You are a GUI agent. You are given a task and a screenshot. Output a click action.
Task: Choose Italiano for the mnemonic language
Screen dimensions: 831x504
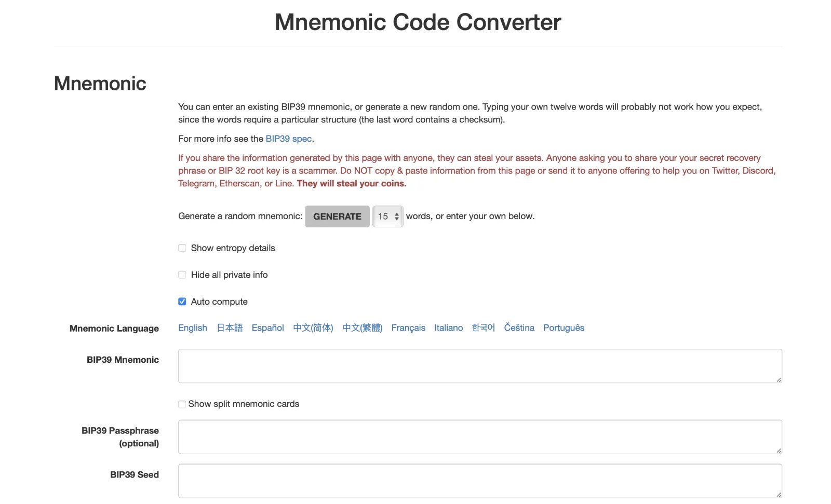[448, 328]
